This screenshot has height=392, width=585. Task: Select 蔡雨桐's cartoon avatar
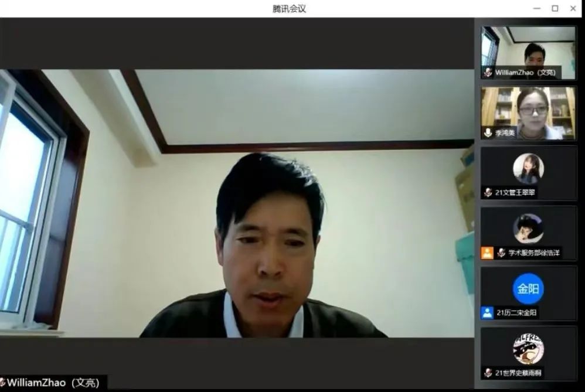point(528,349)
